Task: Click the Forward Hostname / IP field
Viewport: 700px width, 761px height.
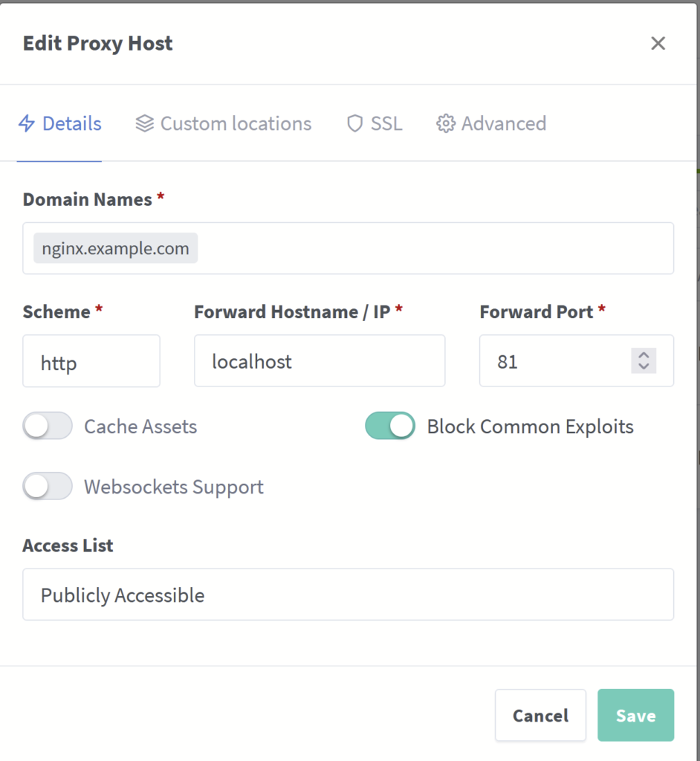Action: click(320, 361)
